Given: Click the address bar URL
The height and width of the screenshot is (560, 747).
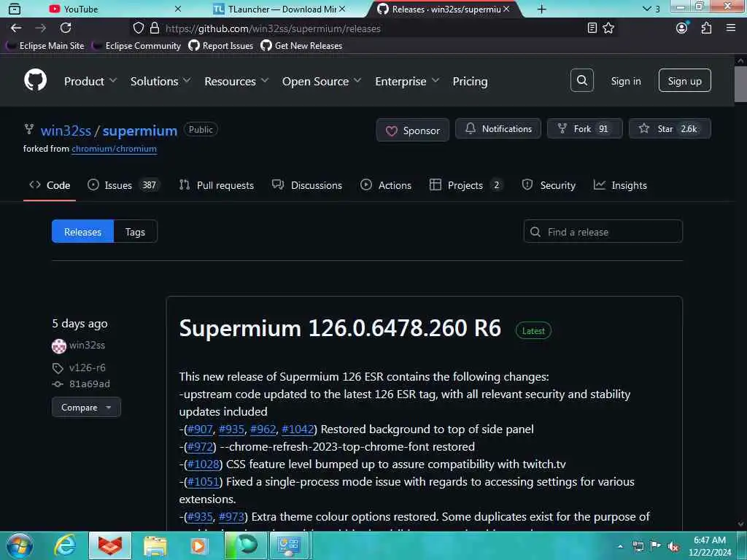Looking at the screenshot, I should [x=273, y=28].
